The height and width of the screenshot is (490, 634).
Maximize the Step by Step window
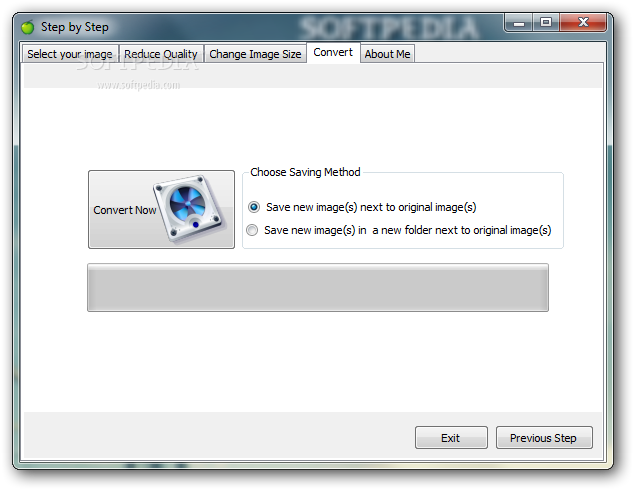pyautogui.click(x=546, y=23)
